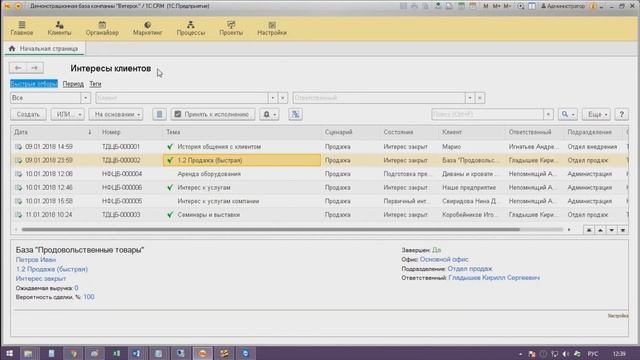Open the ИЛИ... dropdown button
The width and height of the screenshot is (640, 360).
(x=68, y=114)
